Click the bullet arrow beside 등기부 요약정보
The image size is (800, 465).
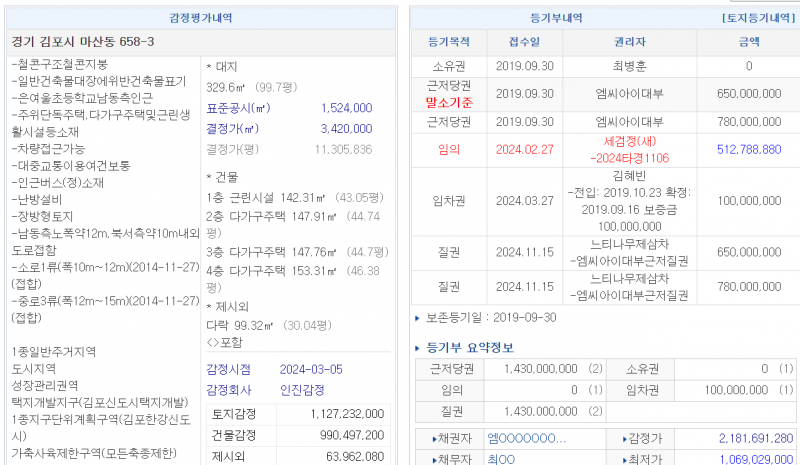pos(418,348)
